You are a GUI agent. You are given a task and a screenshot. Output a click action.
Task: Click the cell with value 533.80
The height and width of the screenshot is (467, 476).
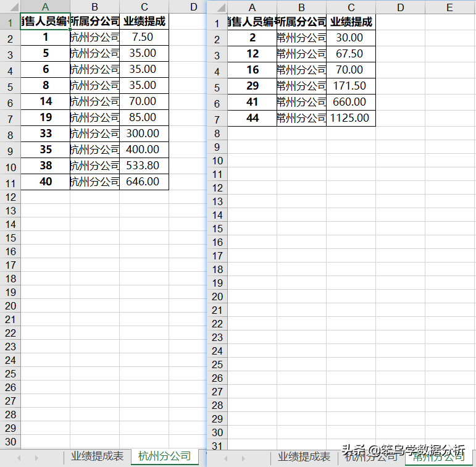point(144,166)
